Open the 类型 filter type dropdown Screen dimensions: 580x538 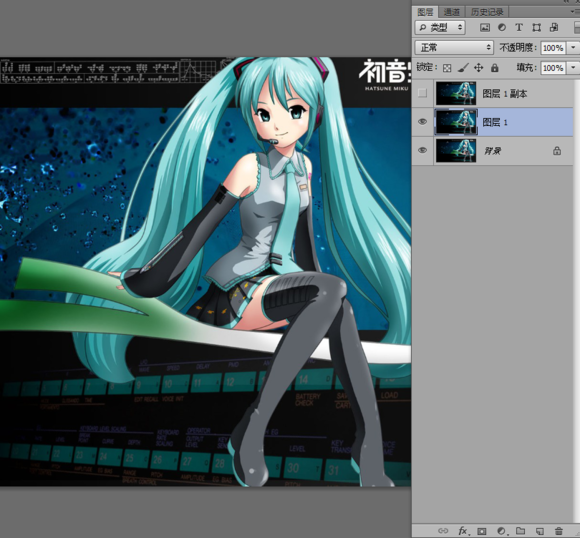[x=440, y=27]
